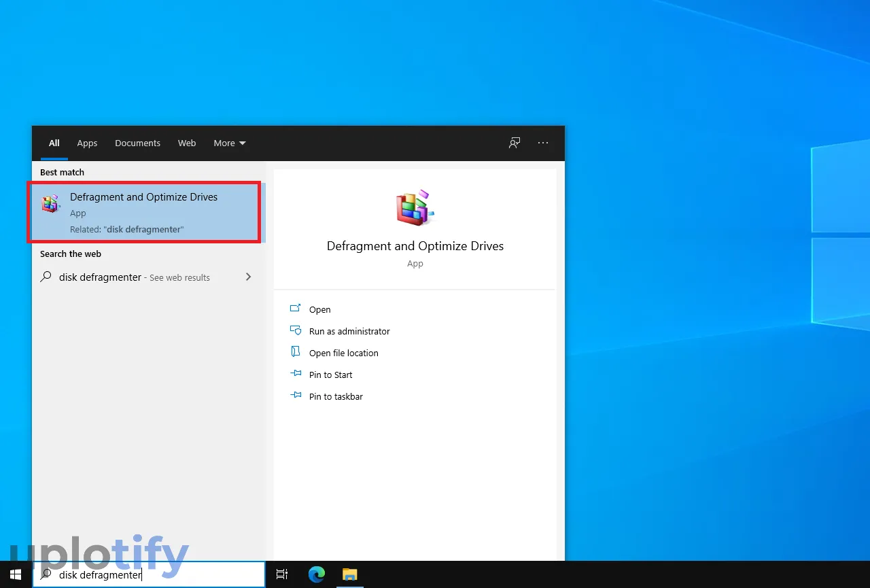The width and height of the screenshot is (870, 588).
Task: Open Task View on the taskbar
Action: pos(282,574)
